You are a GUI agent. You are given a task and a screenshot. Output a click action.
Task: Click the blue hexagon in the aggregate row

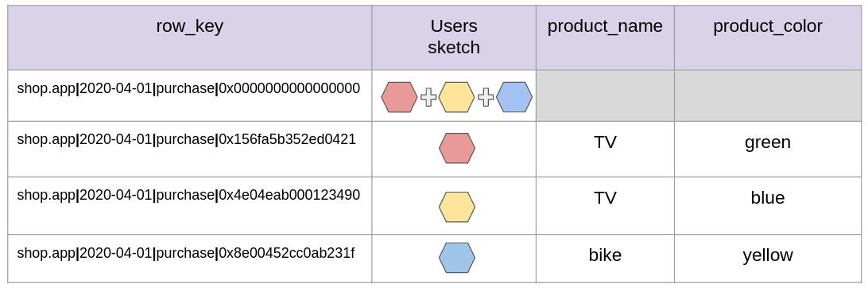tap(514, 98)
